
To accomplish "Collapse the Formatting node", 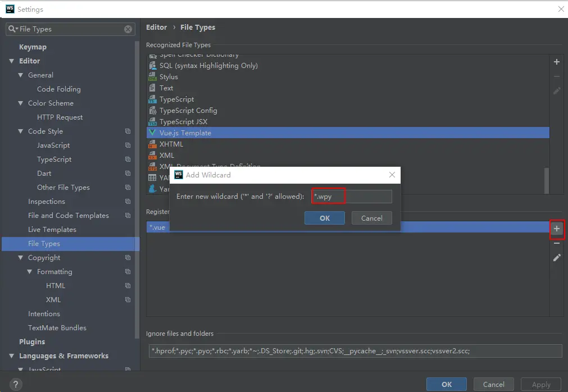I will click(30, 271).
